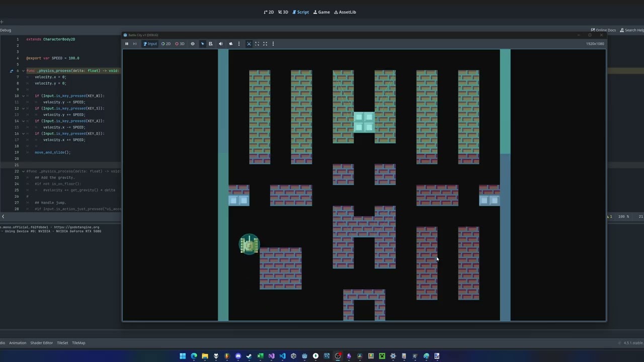Fold the if KEY_A block at line 14
This screenshot has height=362, width=644.
[x=23, y=121]
